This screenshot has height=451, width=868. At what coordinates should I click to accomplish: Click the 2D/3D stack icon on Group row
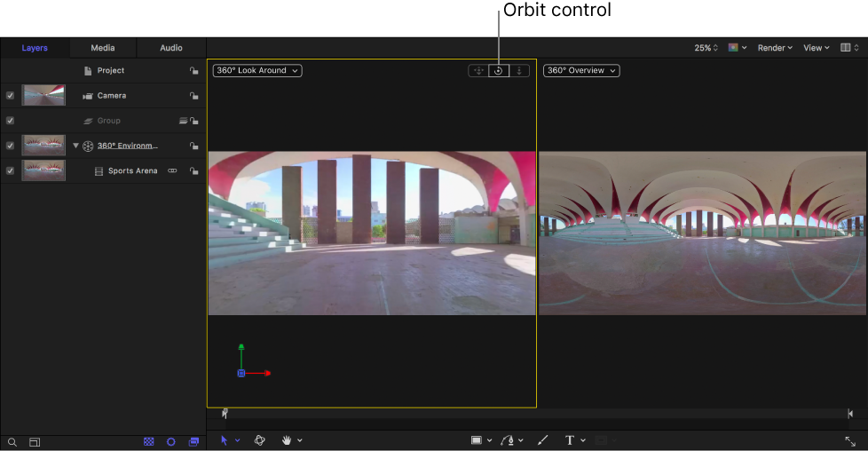click(x=183, y=121)
